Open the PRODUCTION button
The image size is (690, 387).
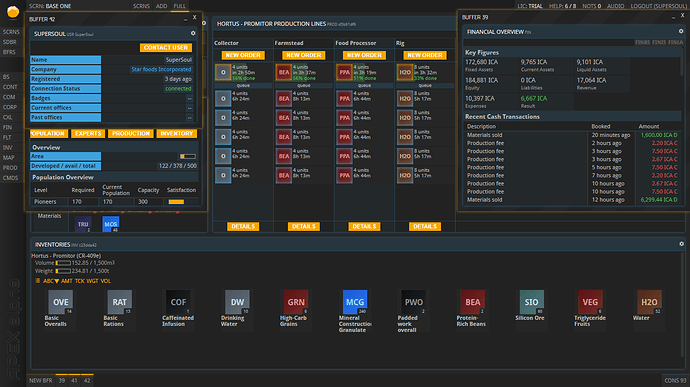click(x=131, y=133)
